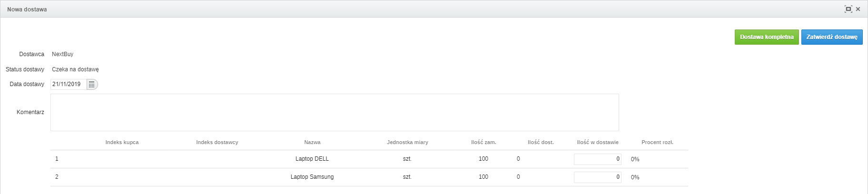The height and width of the screenshot is (194, 868).
Task: Close the Nowa dostawa dialog
Action: (858, 9)
